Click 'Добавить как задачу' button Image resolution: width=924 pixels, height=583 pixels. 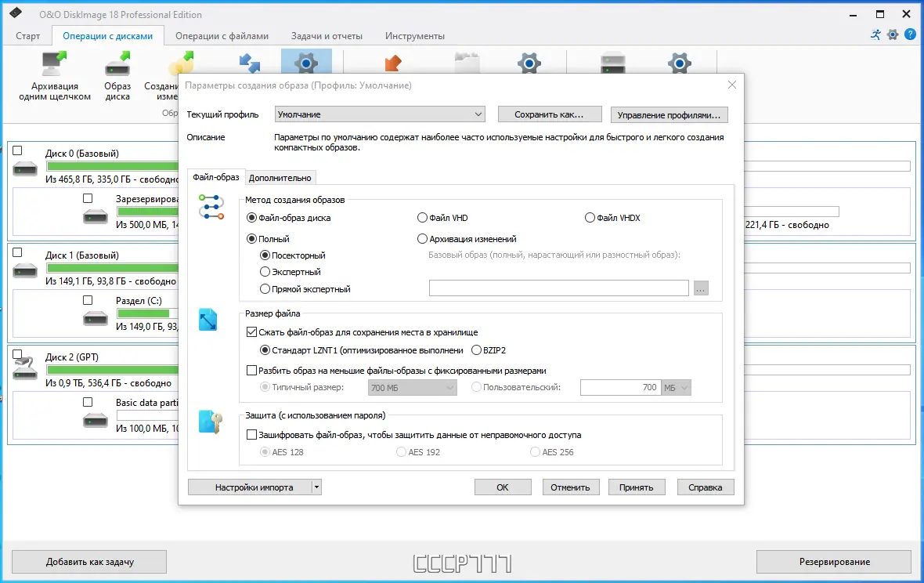89,562
